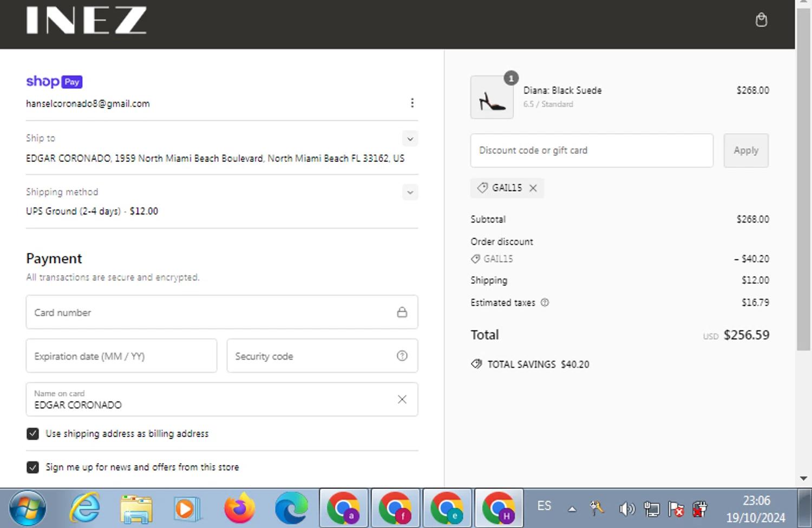Click the GAIL15 discount tag icon
Image resolution: width=812 pixels, height=528 pixels.
point(482,187)
